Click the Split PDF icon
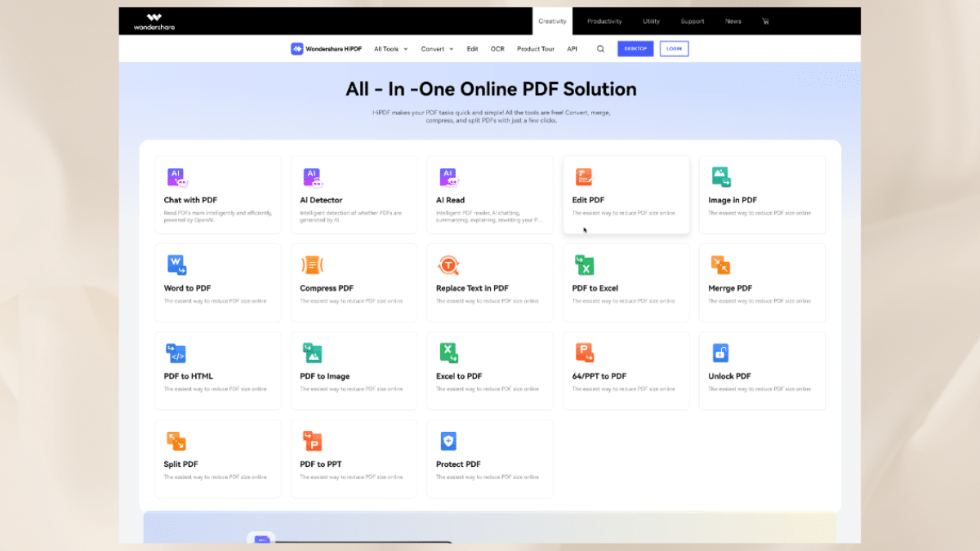The width and height of the screenshot is (980, 551). [176, 441]
